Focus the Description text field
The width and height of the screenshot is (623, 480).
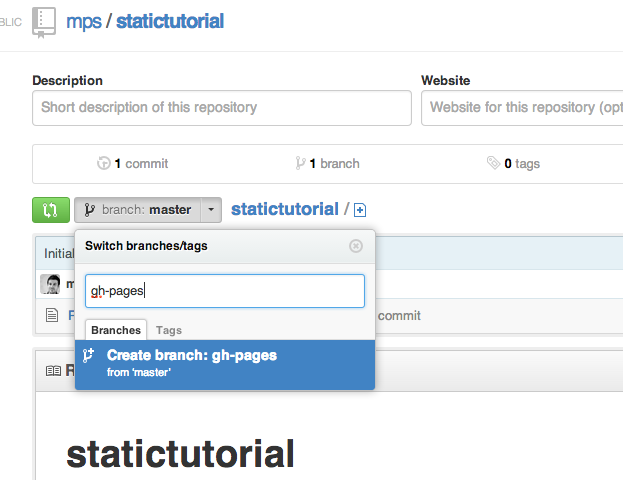point(222,108)
